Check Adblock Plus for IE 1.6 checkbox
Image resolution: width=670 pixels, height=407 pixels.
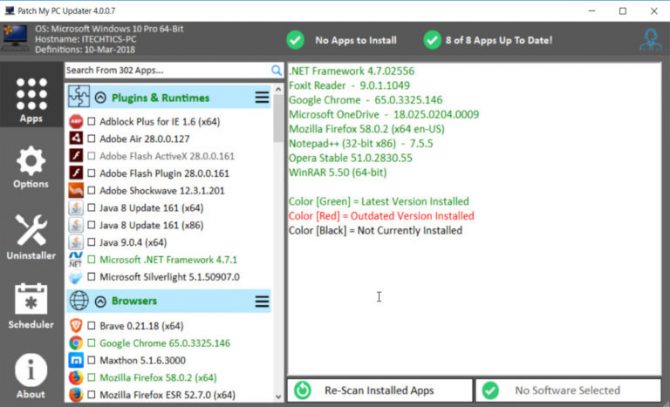tap(91, 122)
